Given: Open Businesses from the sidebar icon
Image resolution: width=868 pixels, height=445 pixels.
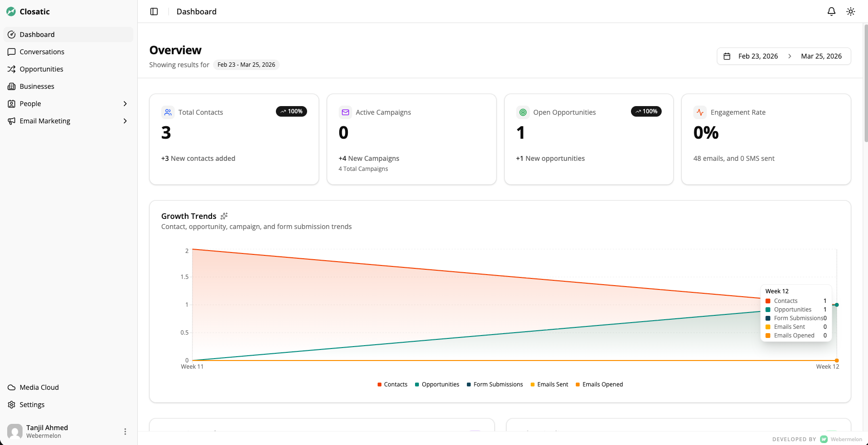Looking at the screenshot, I should [x=12, y=86].
